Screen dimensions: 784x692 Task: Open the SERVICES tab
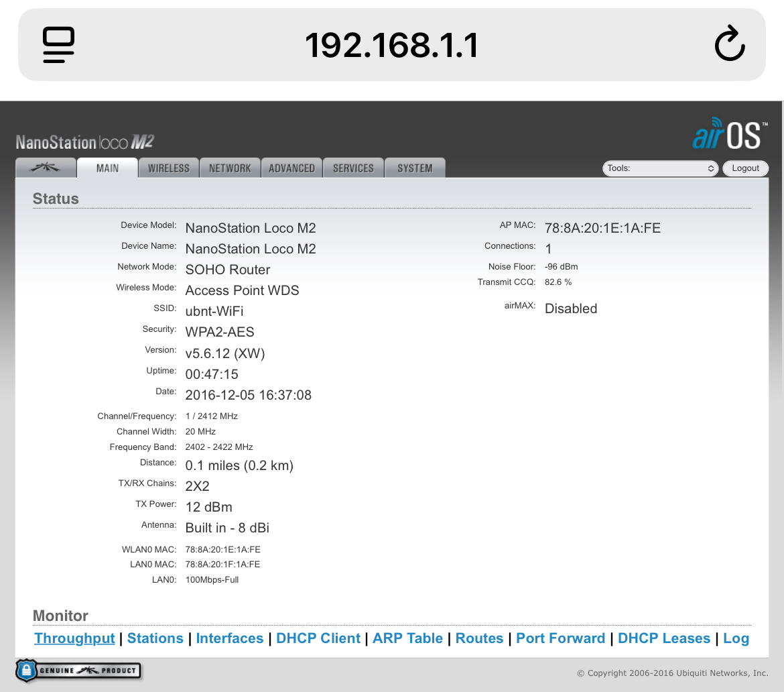354,168
